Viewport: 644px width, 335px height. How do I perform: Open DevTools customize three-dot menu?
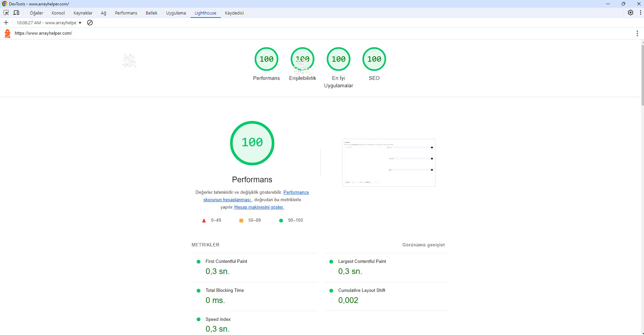point(640,13)
